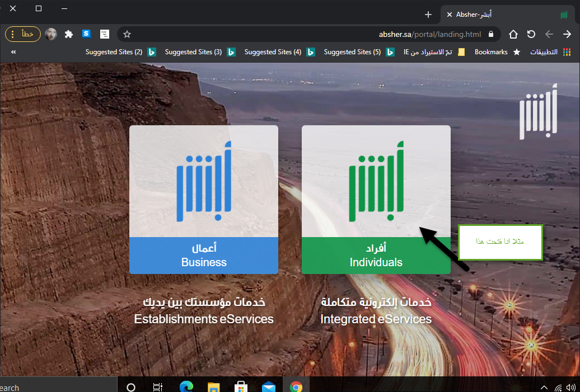Open the volume control tray icon
This screenshot has width=580, height=392.
[x=570, y=388]
